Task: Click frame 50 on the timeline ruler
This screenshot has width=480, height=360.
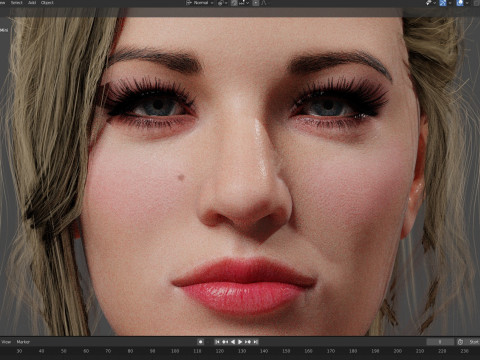Action: tap(64, 351)
